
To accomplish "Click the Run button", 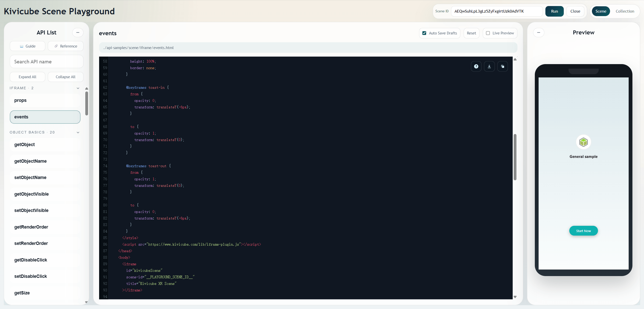I will (554, 11).
